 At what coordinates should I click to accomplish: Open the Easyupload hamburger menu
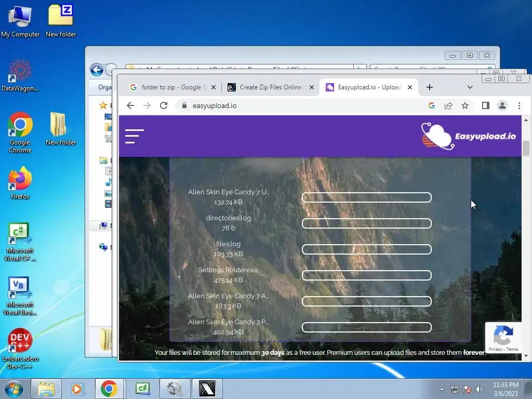point(135,136)
